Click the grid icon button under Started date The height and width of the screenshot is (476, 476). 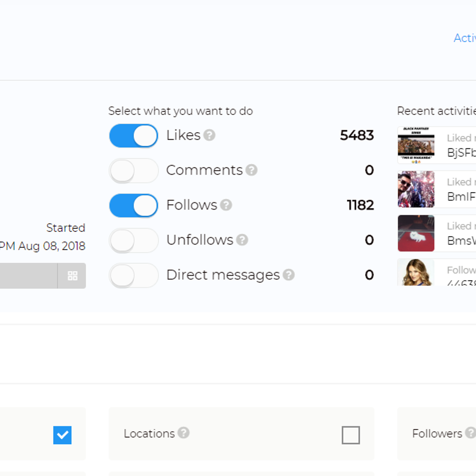pos(72,276)
